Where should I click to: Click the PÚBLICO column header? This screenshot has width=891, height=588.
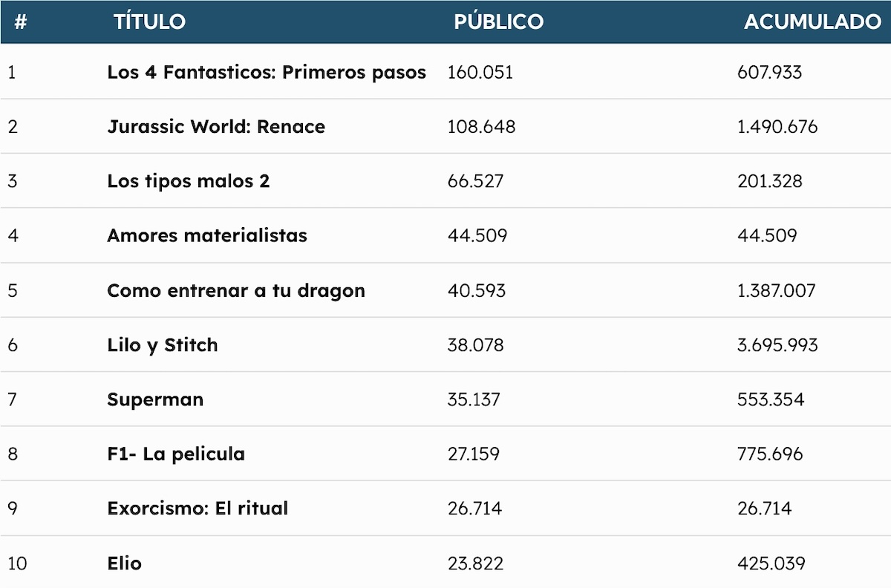(498, 22)
